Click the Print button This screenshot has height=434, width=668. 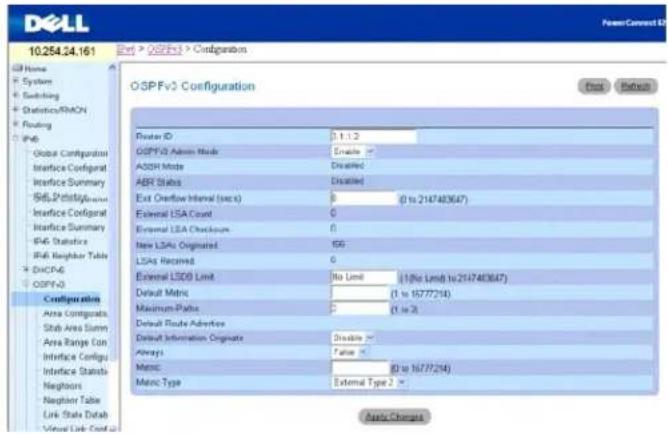[594, 86]
